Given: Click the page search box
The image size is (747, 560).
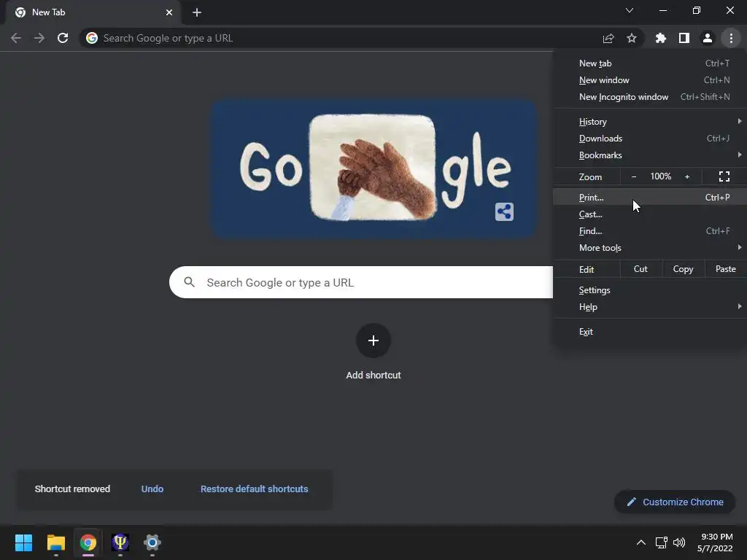Looking at the screenshot, I should [361, 282].
